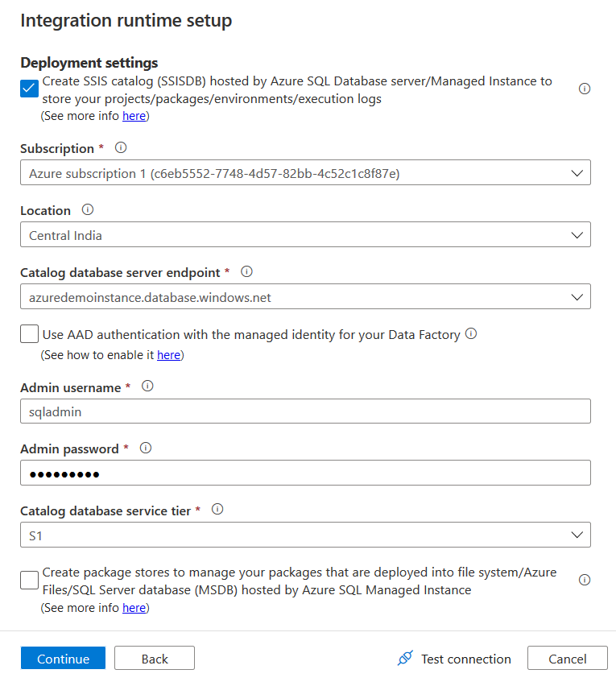This screenshot has height=682, width=616.
Task: Click Test connection
Action: (455, 659)
